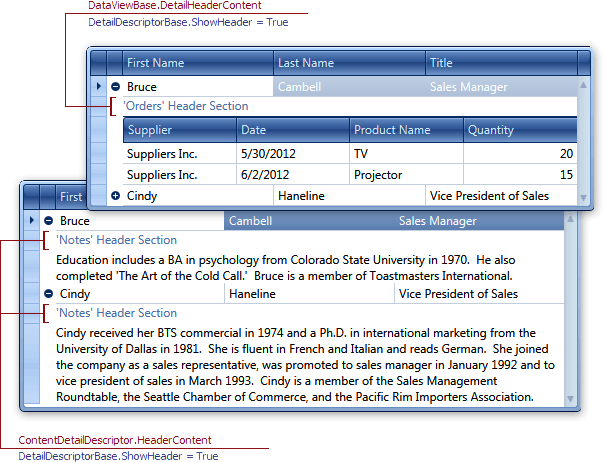Select Haneline cell in Orders grid
The width and height of the screenshot is (604, 462).
(x=350, y=196)
